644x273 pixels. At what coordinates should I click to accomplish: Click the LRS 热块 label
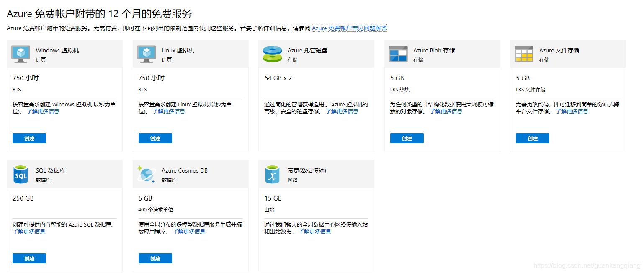pyautogui.click(x=400, y=90)
